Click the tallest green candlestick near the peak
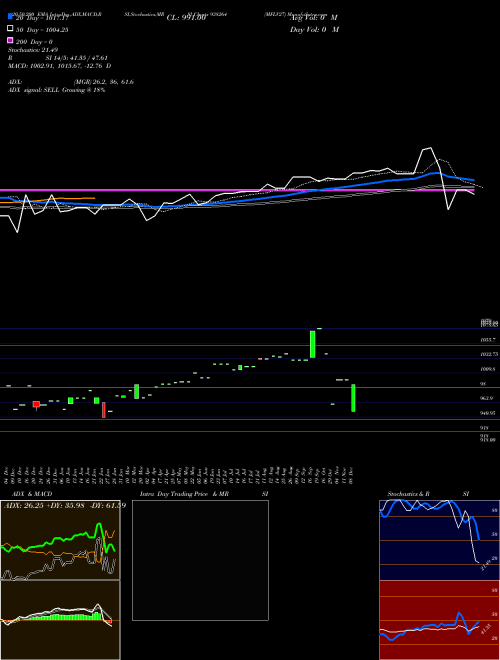The height and width of the screenshot is (660, 500). coord(313,344)
